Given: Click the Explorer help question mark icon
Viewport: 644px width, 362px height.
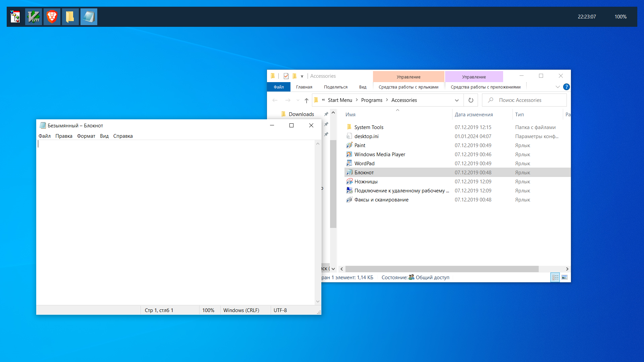Looking at the screenshot, I should (567, 87).
